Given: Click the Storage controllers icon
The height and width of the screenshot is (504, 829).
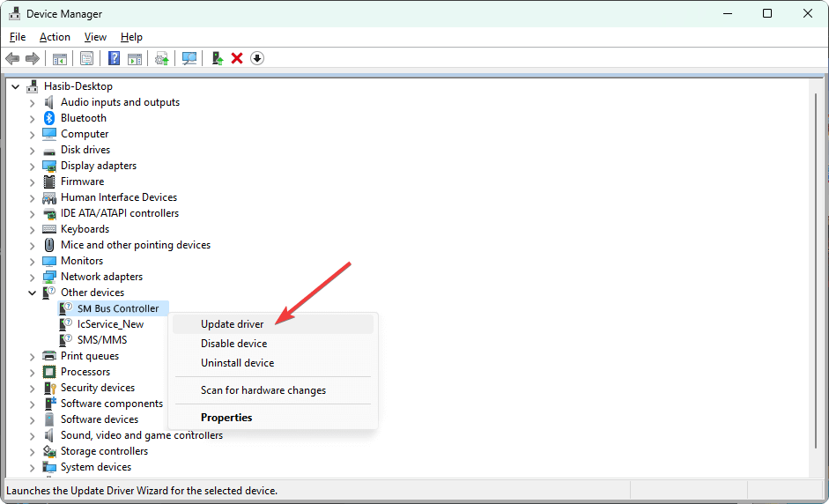Looking at the screenshot, I should pos(49,451).
